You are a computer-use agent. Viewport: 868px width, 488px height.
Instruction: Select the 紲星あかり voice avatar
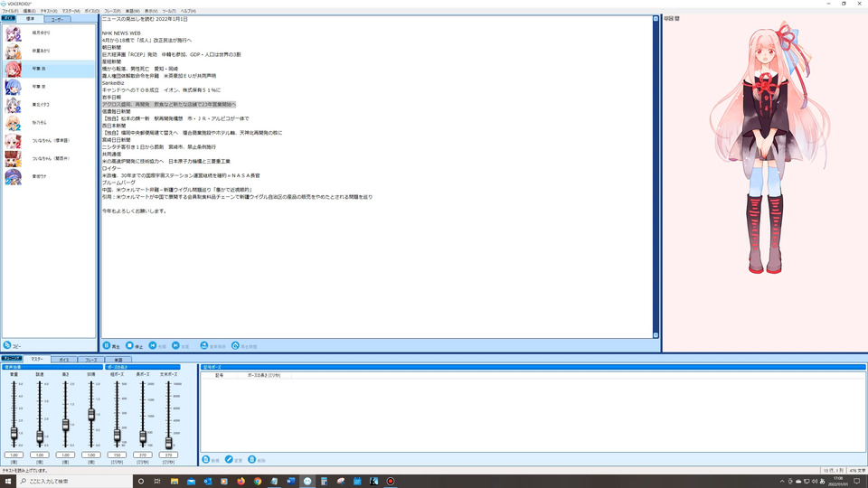pyautogui.click(x=14, y=51)
